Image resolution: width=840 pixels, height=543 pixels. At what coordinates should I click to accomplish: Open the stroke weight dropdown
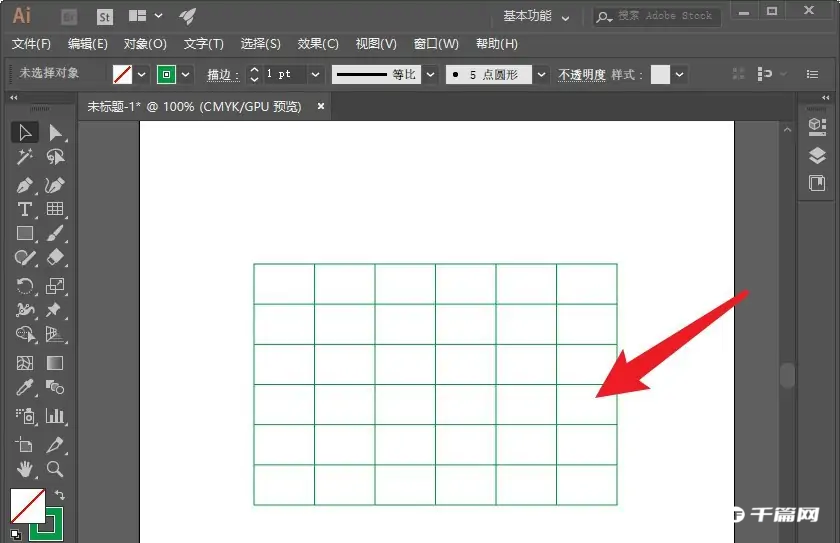pos(316,74)
